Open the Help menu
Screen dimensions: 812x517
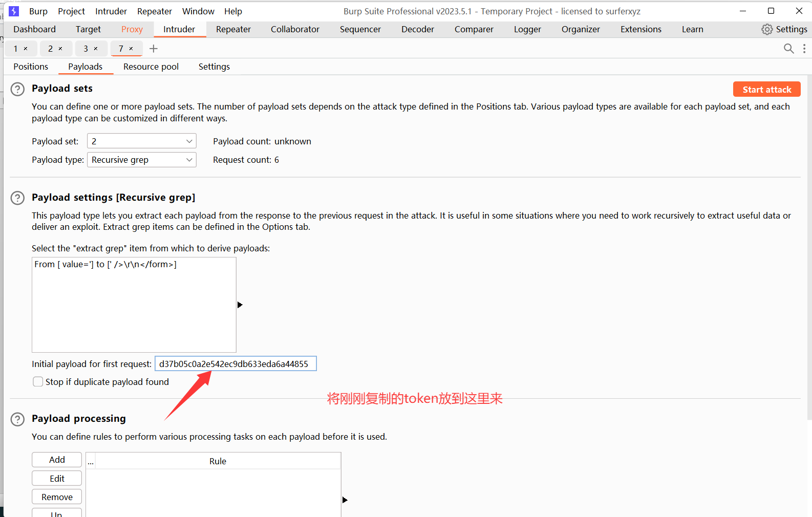tap(233, 11)
